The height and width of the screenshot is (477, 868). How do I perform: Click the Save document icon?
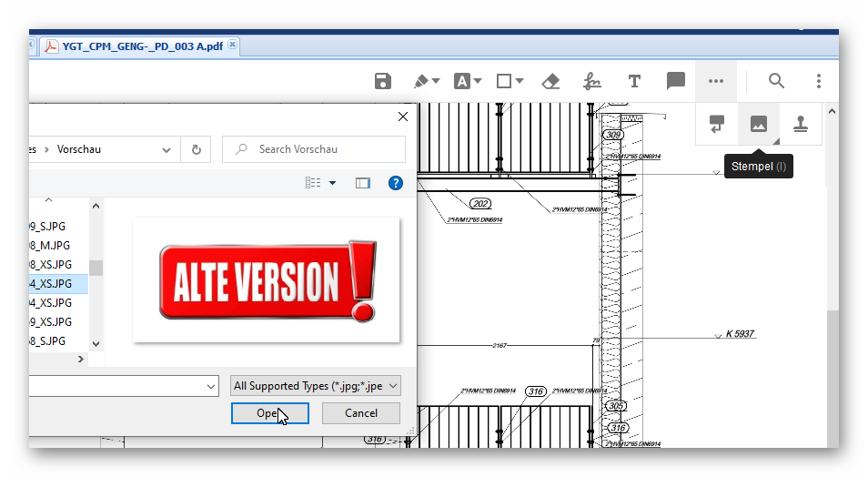[383, 81]
